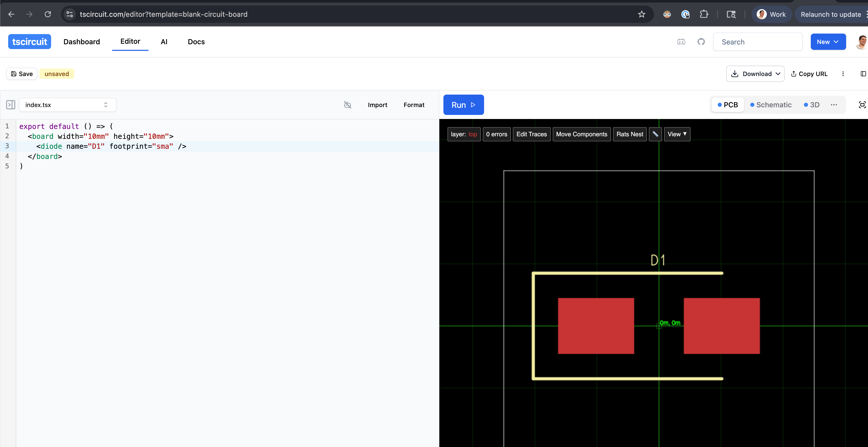Toggle Edit Traces mode

(x=531, y=134)
